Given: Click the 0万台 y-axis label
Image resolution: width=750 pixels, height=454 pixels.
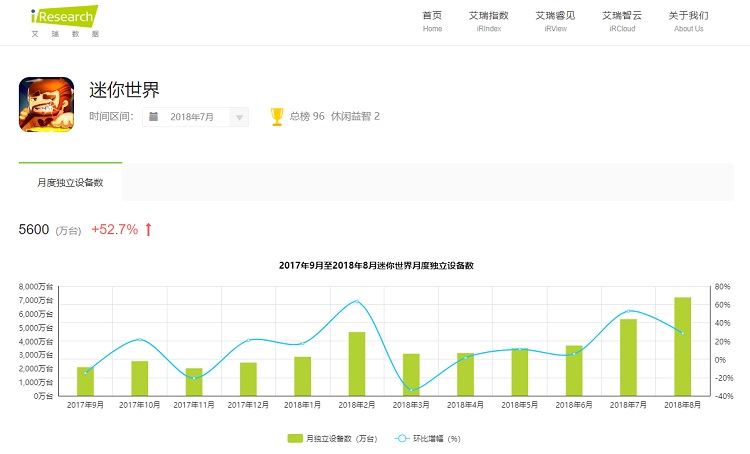Looking at the screenshot, I should (44, 396).
